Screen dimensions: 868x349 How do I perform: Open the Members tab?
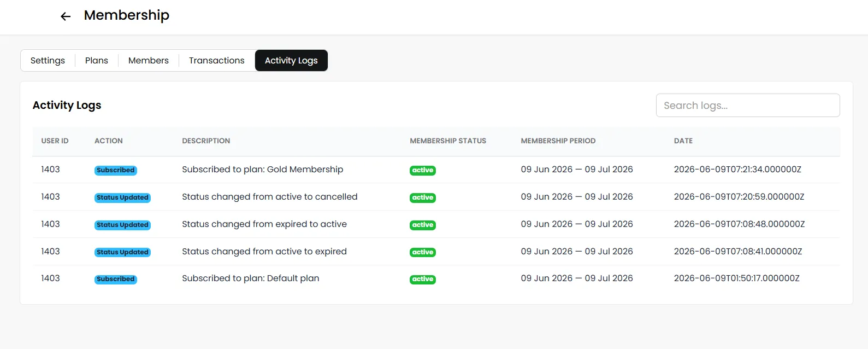coord(149,61)
